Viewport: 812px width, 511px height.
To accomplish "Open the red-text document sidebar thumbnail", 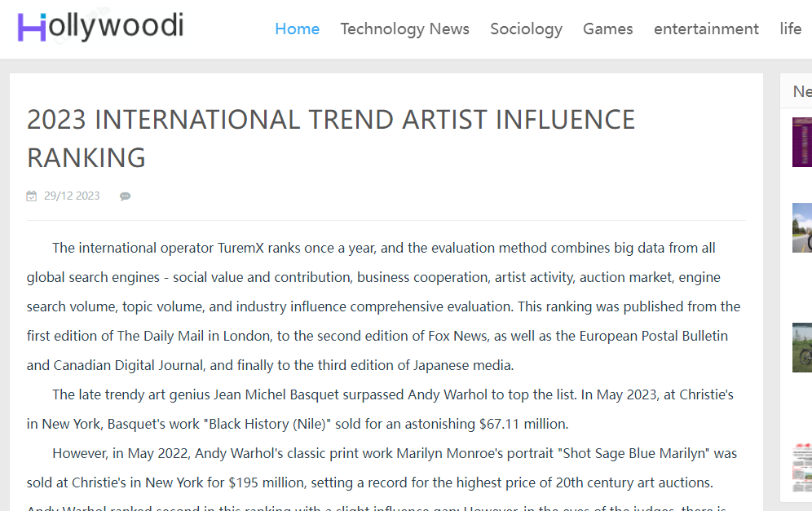I will click(802, 468).
